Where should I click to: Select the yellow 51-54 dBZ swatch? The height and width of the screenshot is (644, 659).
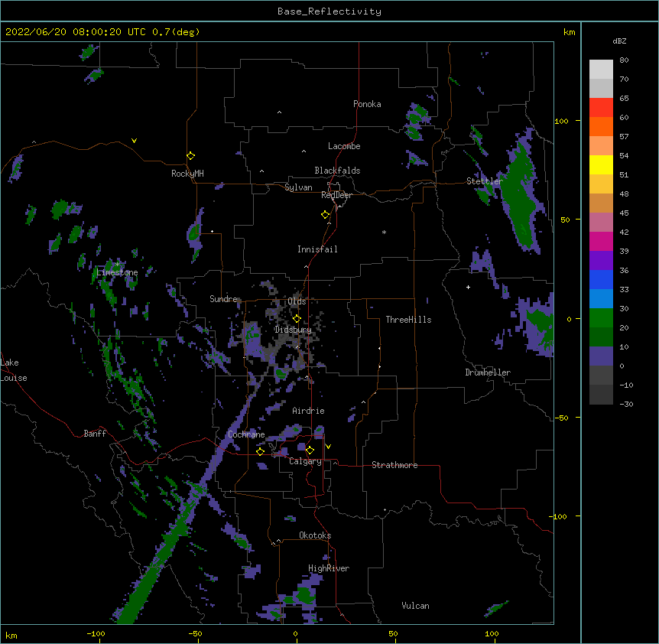(x=601, y=164)
